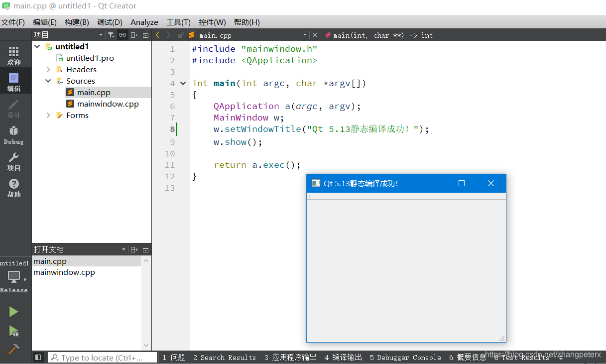Select untitled1.pro in project tree
Screen dimensions: 606x364
[x=90, y=58]
